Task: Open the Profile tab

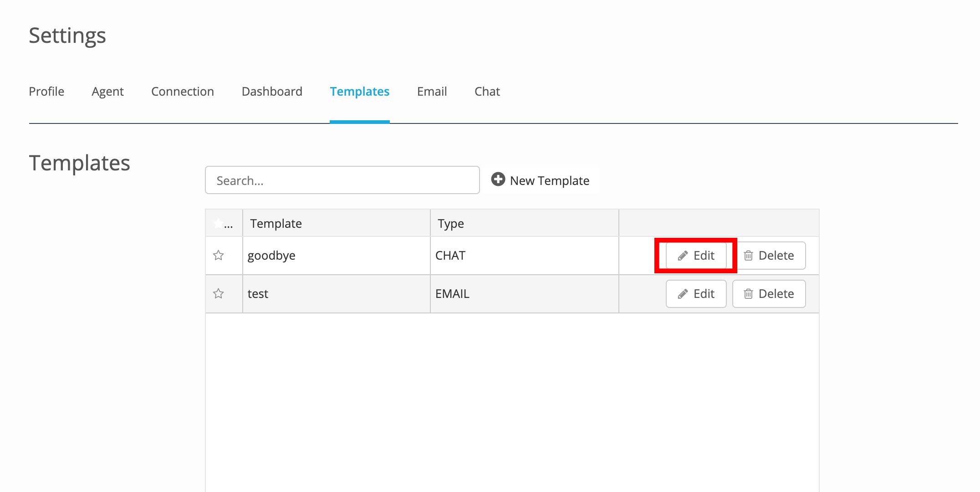Action: click(46, 92)
